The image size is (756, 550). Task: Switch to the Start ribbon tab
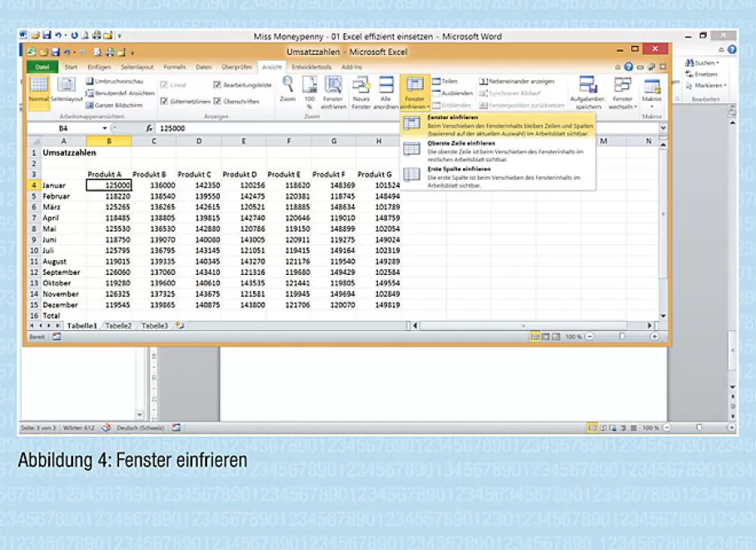tap(71, 67)
